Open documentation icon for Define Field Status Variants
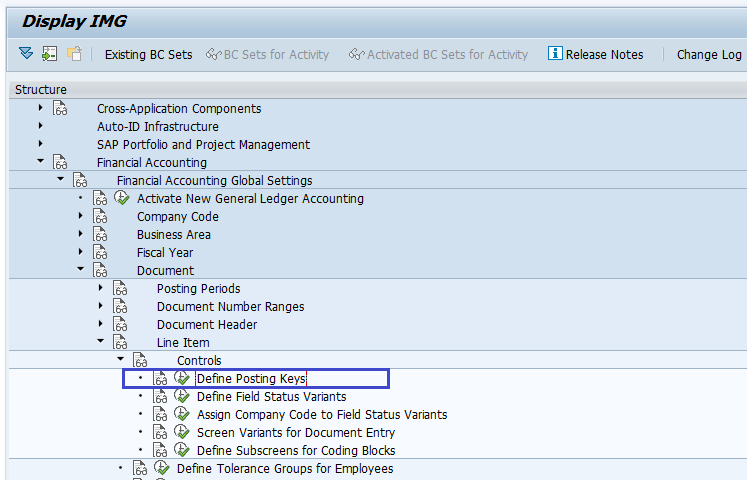Screen dimensions: 747x480 point(160,397)
